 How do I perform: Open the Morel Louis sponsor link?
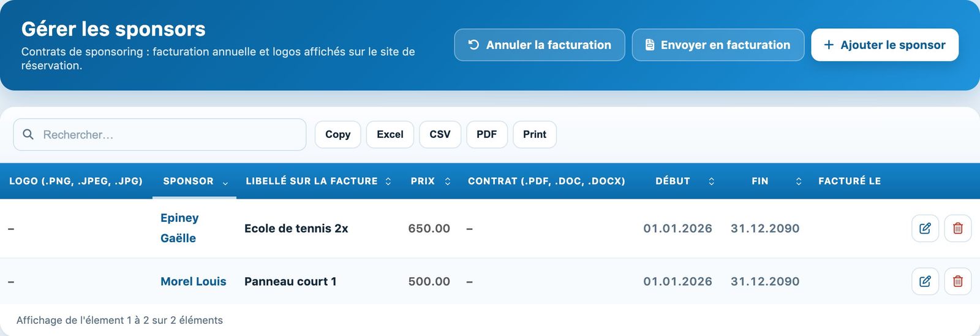194,281
